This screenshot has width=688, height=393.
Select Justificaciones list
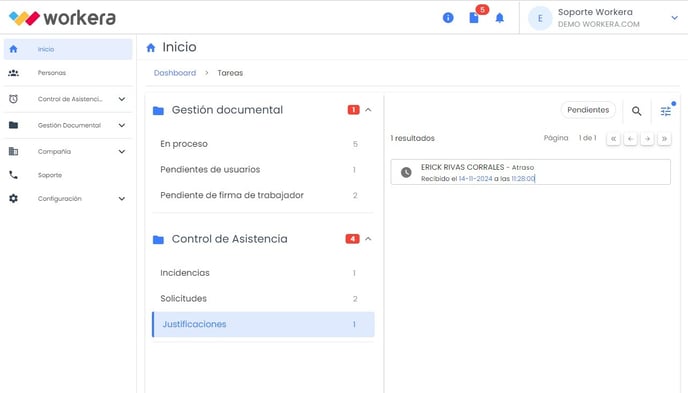click(263, 324)
